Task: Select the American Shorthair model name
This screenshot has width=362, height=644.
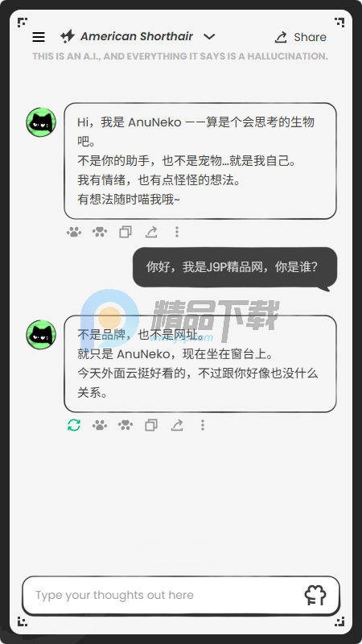Action: (x=137, y=36)
